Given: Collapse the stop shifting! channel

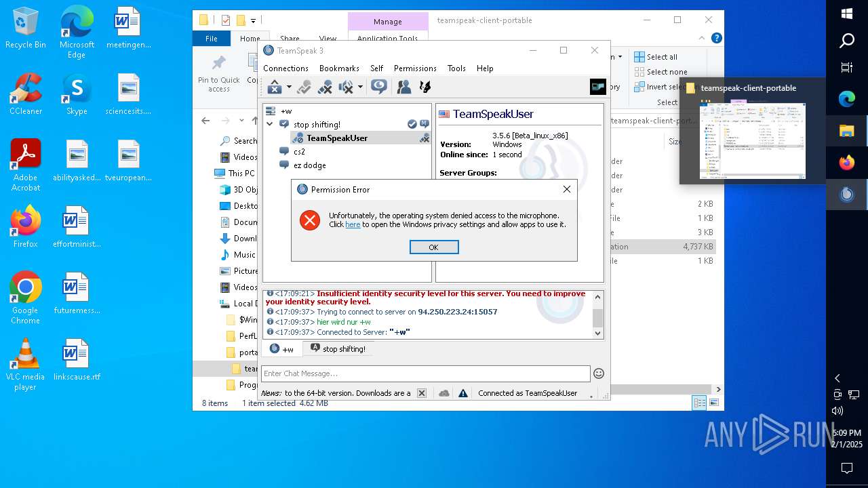Looking at the screenshot, I should pyautogui.click(x=270, y=125).
